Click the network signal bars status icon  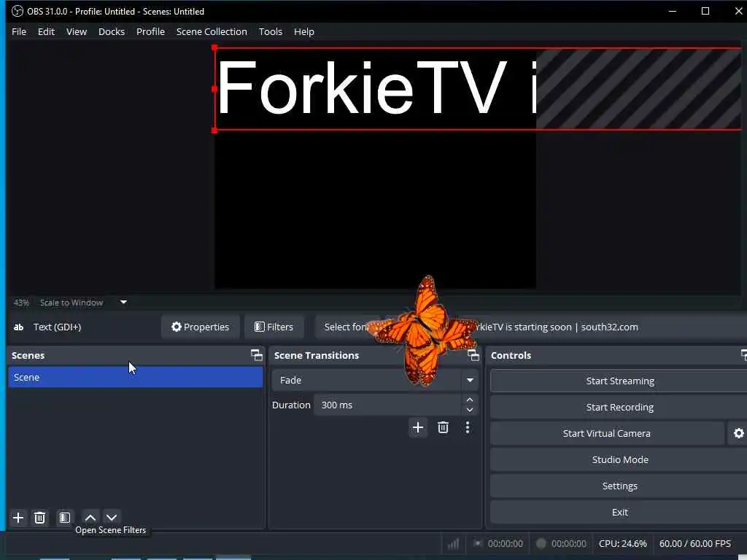(x=453, y=543)
